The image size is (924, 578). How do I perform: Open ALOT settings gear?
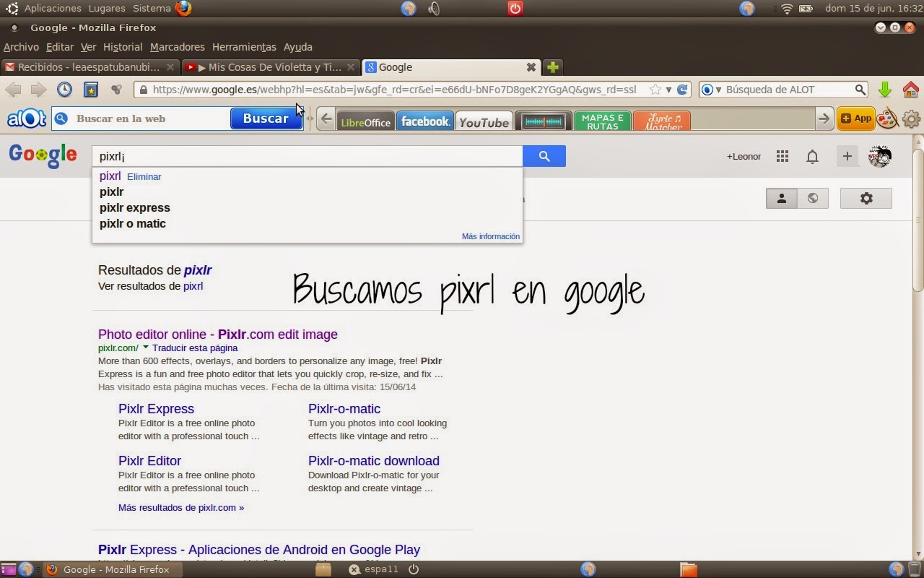pyautogui.click(x=912, y=118)
